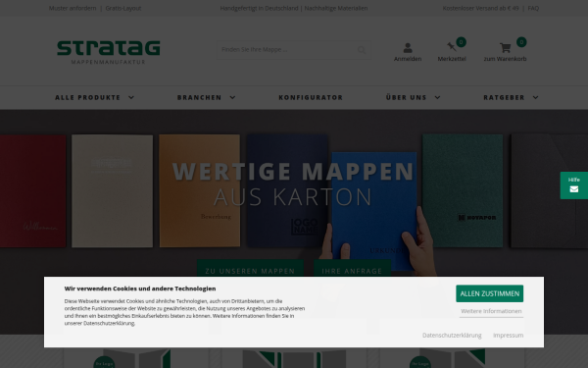Open the shopping cart icon

click(x=505, y=48)
